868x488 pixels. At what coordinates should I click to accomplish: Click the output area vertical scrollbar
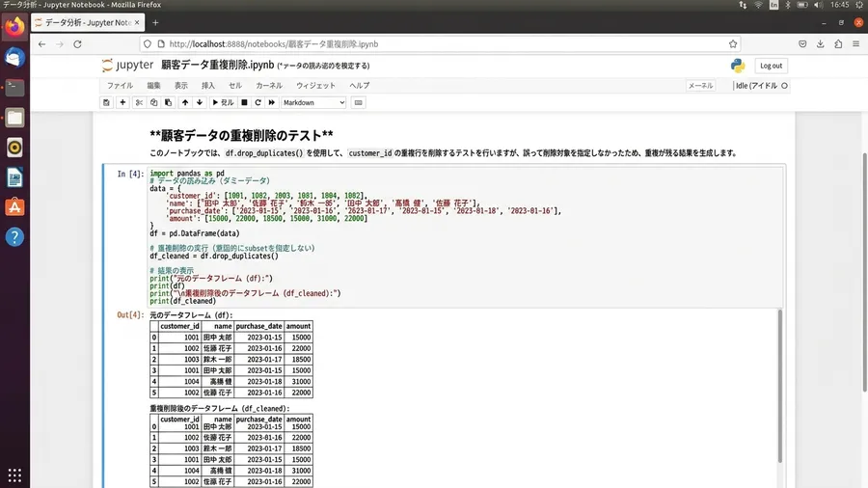pos(780,386)
